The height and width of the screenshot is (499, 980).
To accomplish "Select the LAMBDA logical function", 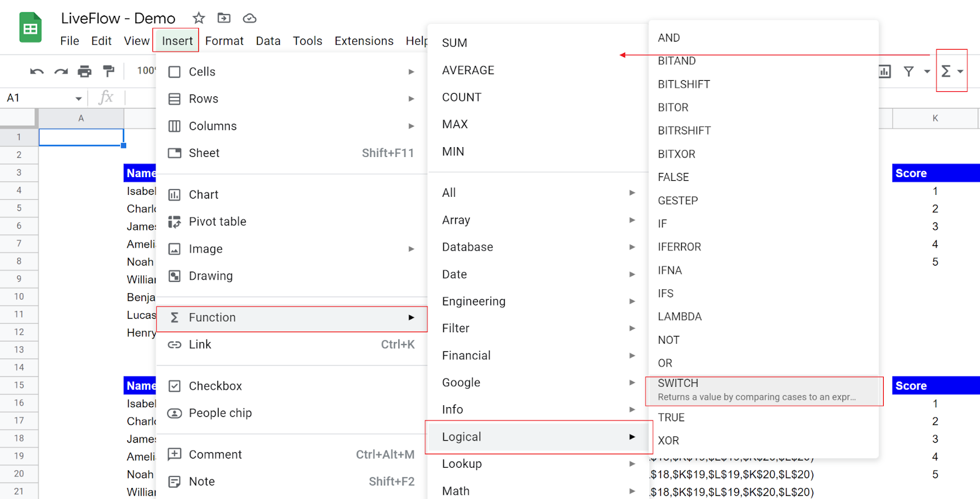I will point(764,317).
